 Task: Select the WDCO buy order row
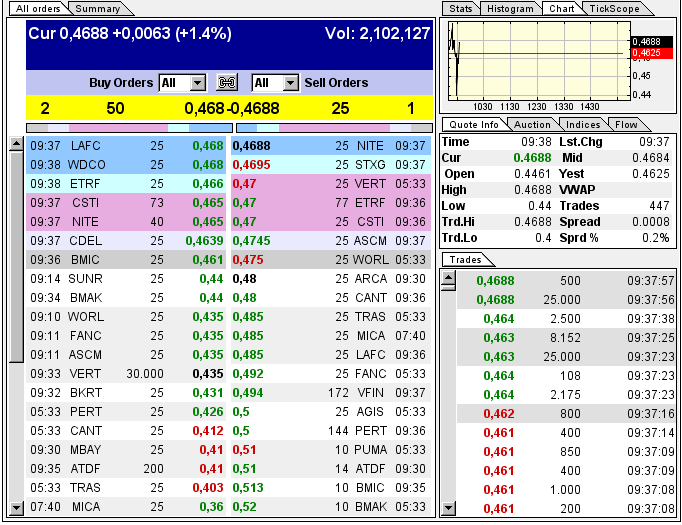126,165
